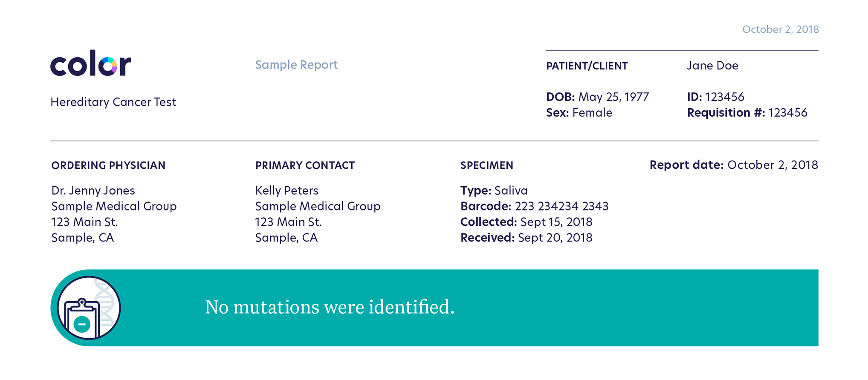Image resolution: width=868 pixels, height=380 pixels.
Task: Select the PRIMARY CONTACT heading
Action: (x=305, y=165)
